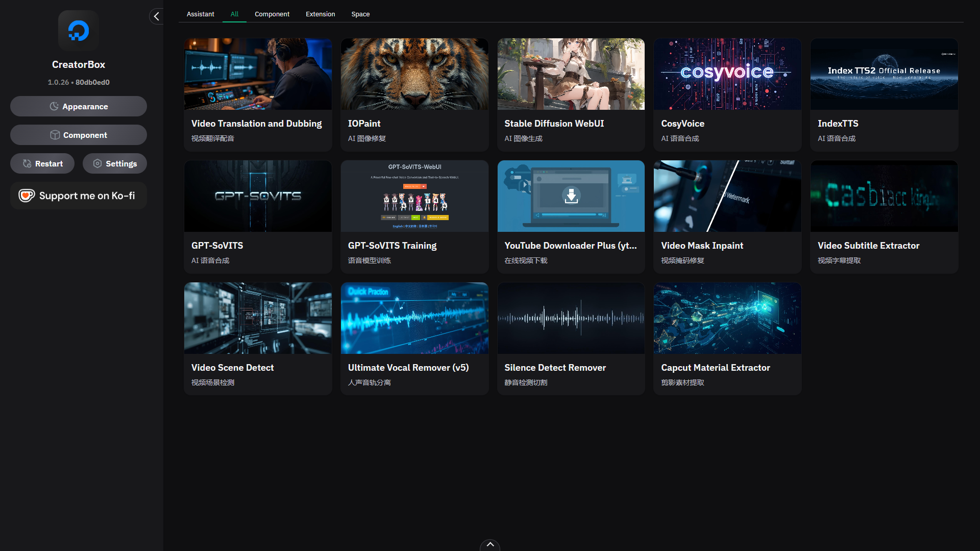
Task: Open the Stable Diffusion WebUI component
Action: (571, 94)
